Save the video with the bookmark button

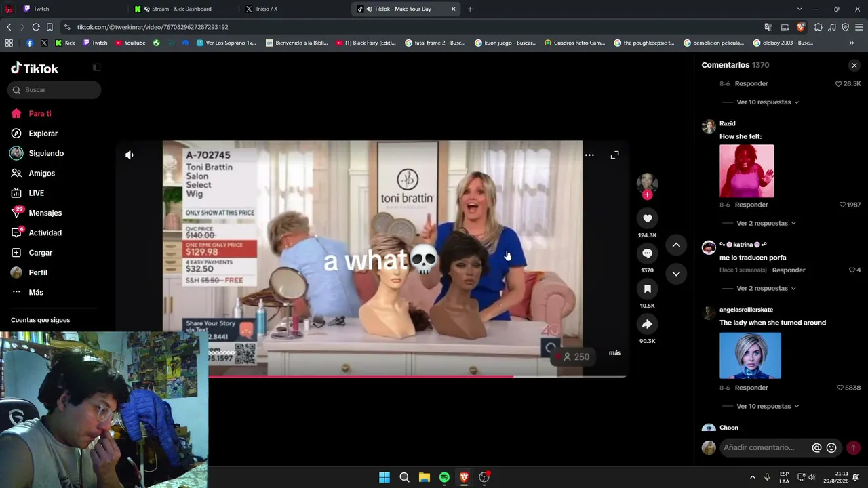[647, 289]
